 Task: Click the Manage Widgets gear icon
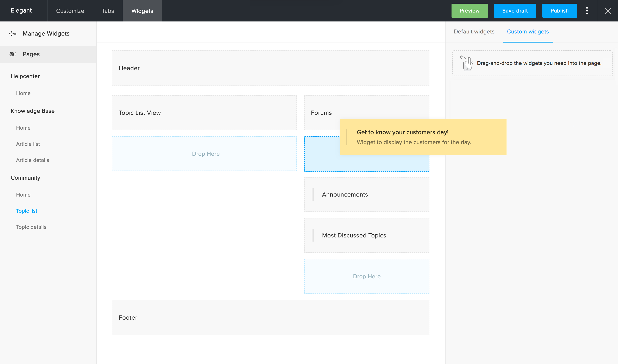click(13, 33)
